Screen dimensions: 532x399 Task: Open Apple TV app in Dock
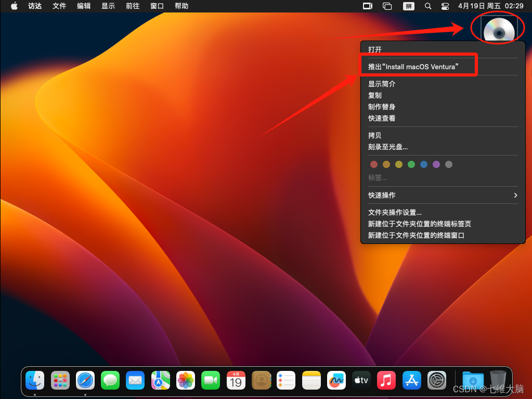[x=361, y=380]
